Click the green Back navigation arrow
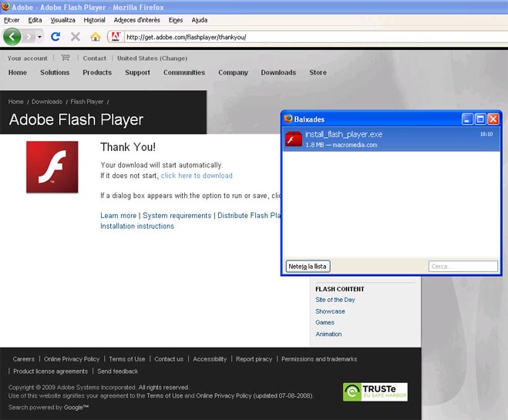 pos(12,36)
